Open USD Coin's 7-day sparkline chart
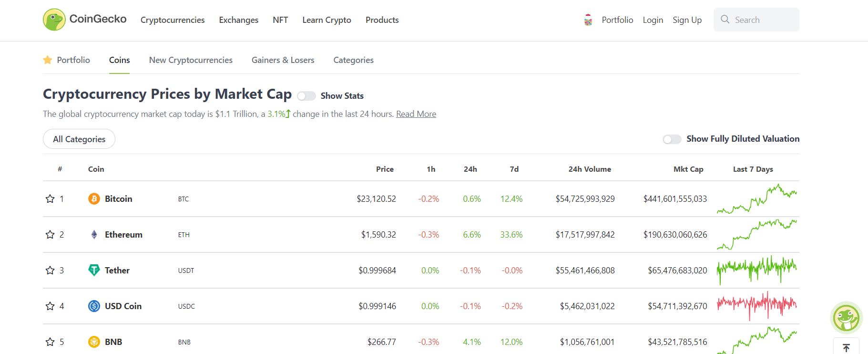The height and width of the screenshot is (354, 868). coord(757,306)
